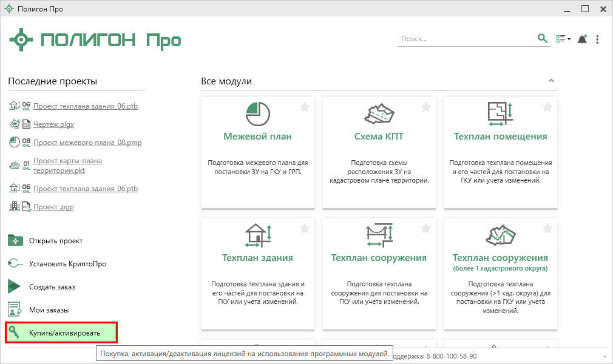
Task: Toggle favorite star on Схема КПТ
Action: click(426, 107)
